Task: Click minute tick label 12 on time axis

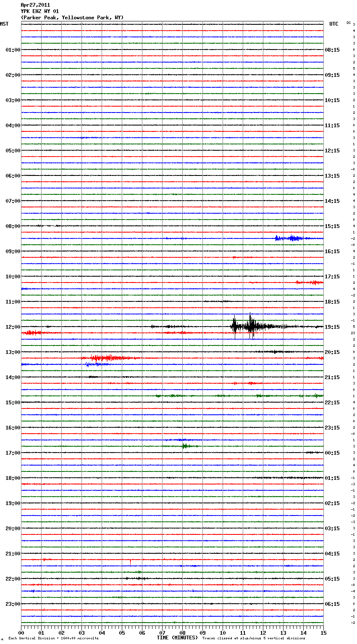Action: tap(263, 633)
